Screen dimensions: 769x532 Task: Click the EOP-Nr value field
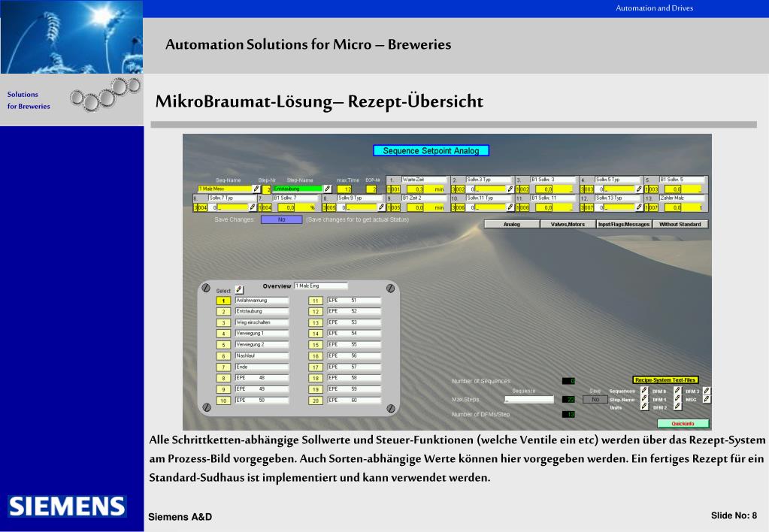tap(371, 189)
